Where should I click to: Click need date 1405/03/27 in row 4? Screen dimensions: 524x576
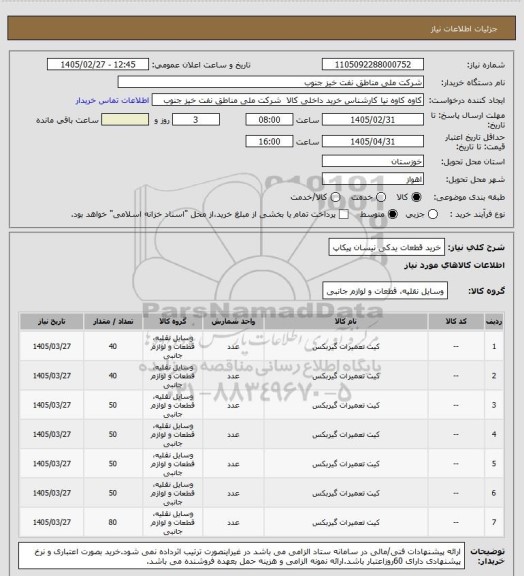[52, 434]
